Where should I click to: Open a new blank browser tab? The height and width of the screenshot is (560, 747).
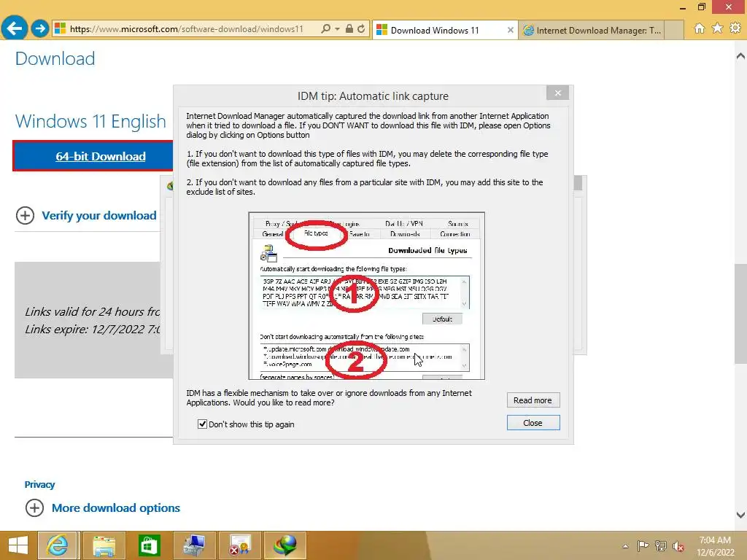[x=674, y=31]
